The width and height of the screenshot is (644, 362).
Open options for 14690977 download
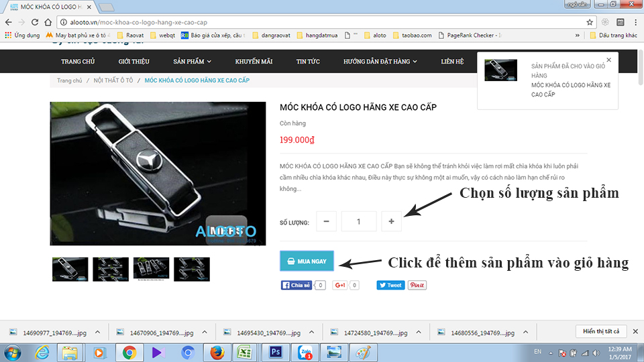click(x=98, y=333)
